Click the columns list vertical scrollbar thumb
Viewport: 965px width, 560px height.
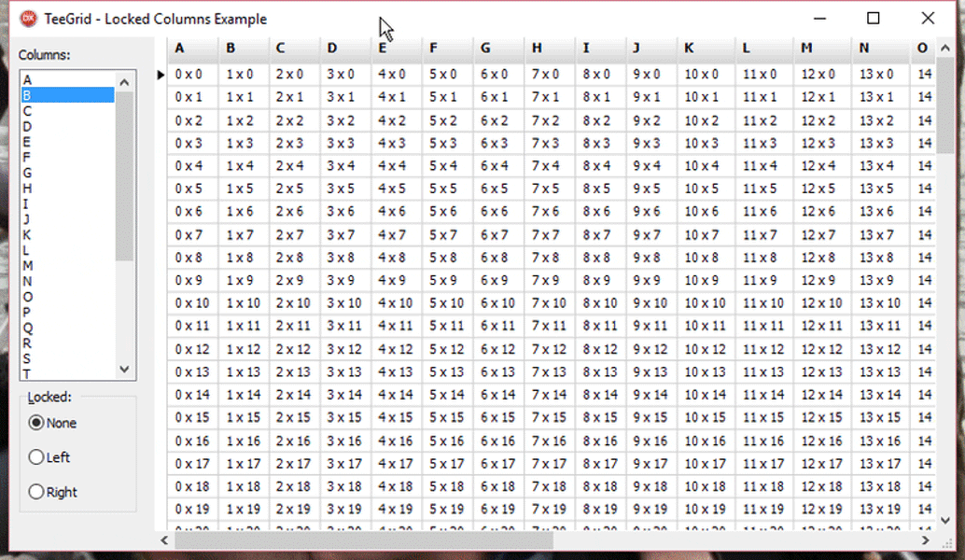(124, 176)
